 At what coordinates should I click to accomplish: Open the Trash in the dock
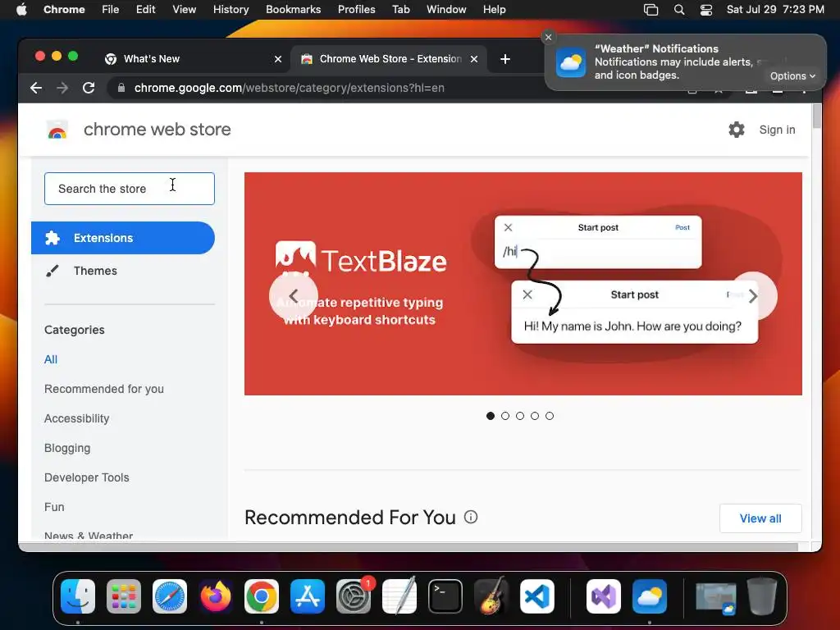coord(762,596)
